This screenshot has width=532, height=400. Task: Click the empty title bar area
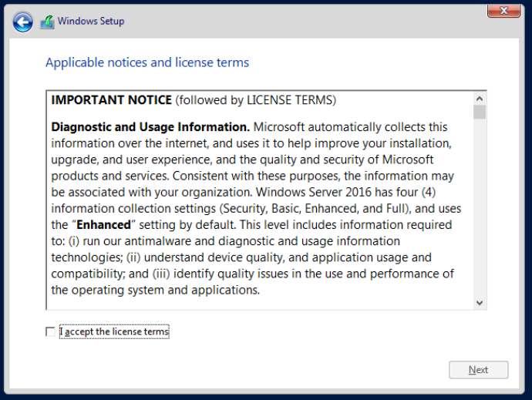pos(308,22)
